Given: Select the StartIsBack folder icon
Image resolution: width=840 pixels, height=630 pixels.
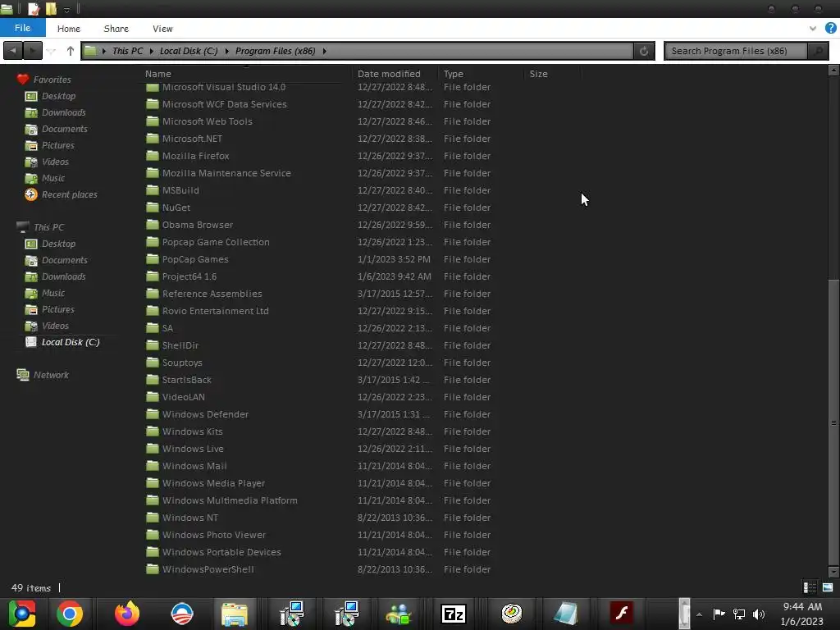Looking at the screenshot, I should click(153, 380).
